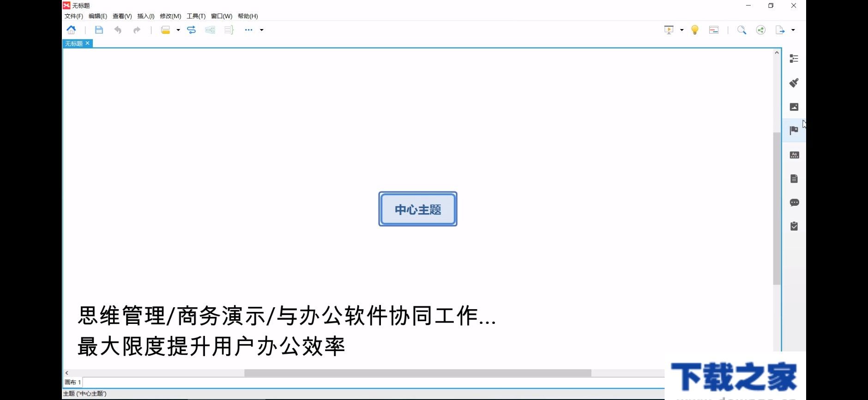This screenshot has height=400, width=868.
Task: Click the horizontal scrollbar thumb of the canvas
Action: coord(418,373)
